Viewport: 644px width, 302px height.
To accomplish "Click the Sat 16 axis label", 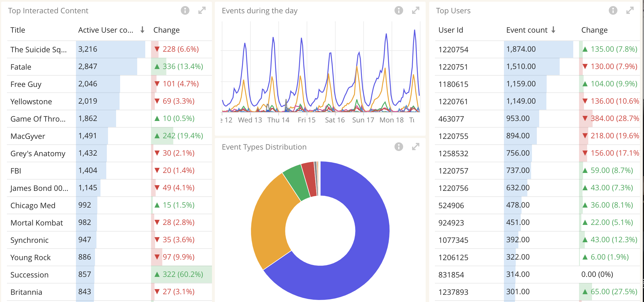I will click(335, 120).
